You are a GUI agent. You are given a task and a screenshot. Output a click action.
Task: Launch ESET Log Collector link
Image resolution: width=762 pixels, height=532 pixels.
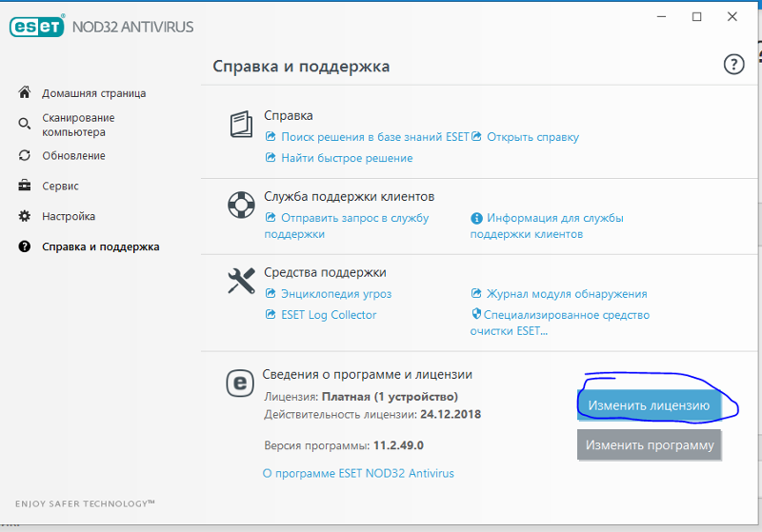328,315
